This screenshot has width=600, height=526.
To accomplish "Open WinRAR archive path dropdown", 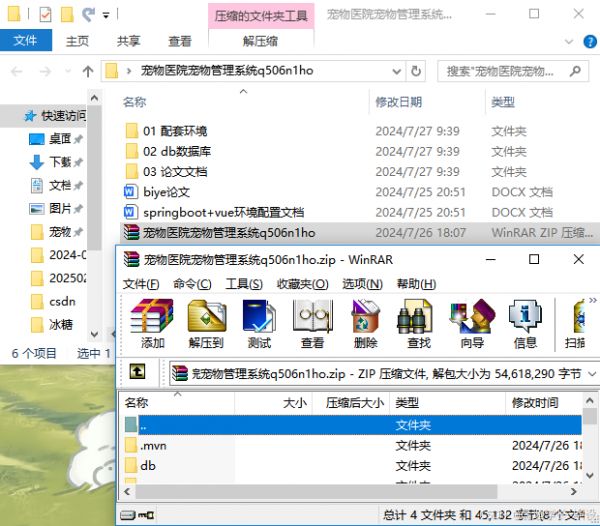I will click(x=592, y=373).
